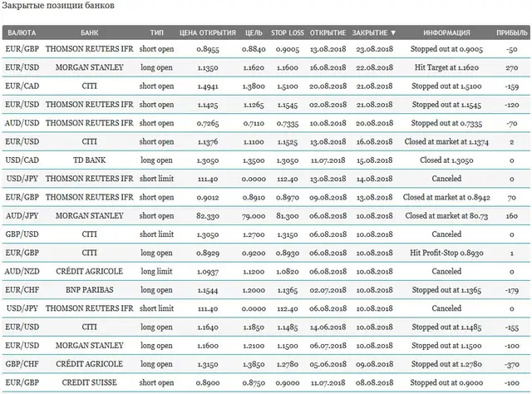Click AUD/JPY currency cell
The image size is (532, 394).
22,216
